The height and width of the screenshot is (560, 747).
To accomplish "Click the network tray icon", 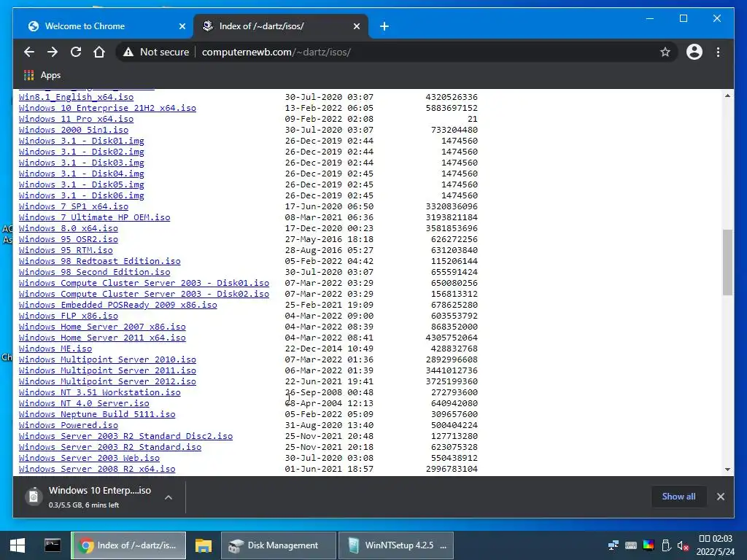I will [x=613, y=545].
